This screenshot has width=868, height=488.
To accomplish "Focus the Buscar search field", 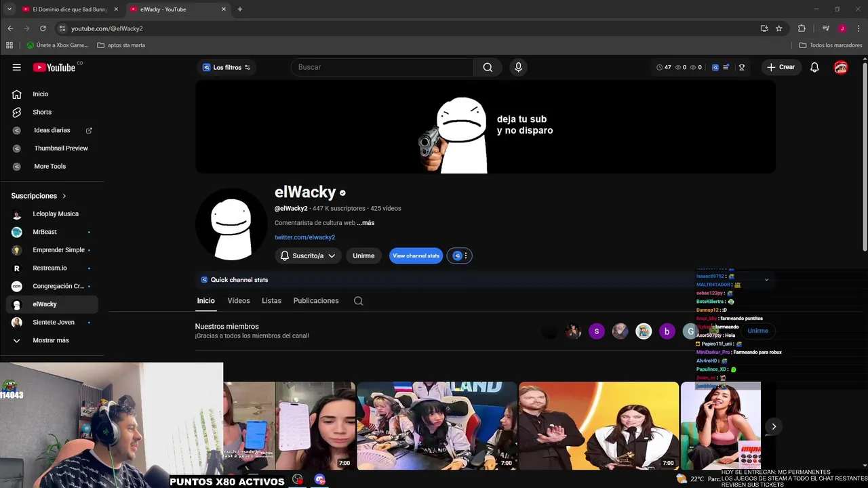I will [x=383, y=67].
